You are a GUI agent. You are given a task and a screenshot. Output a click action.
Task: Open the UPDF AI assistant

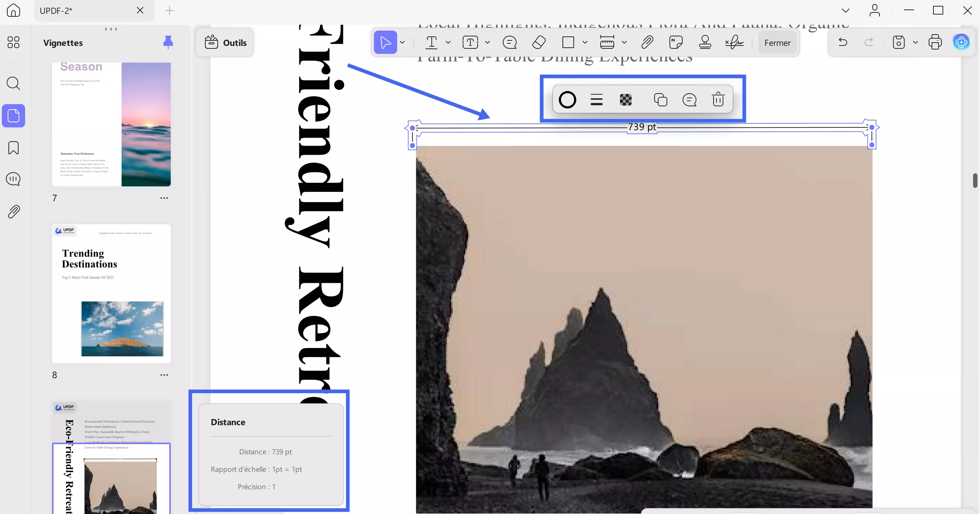point(961,42)
